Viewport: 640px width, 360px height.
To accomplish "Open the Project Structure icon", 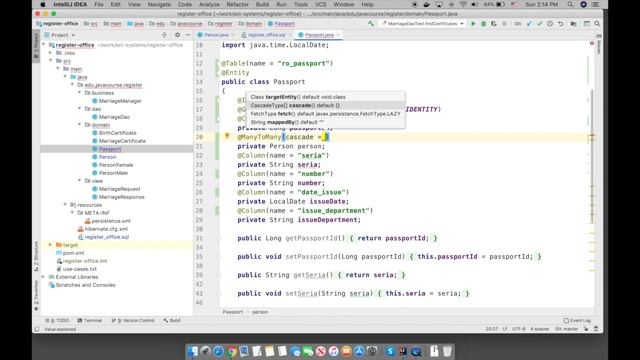I will [x=573, y=24].
